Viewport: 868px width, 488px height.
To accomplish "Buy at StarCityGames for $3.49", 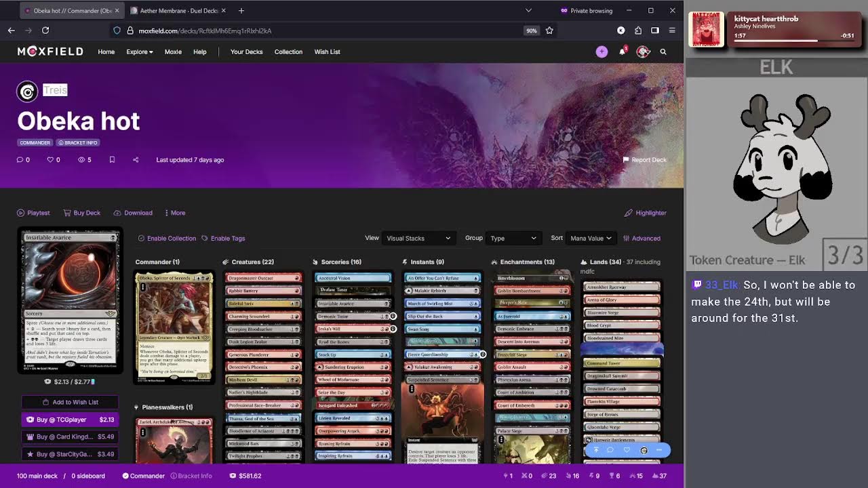I will [x=70, y=454].
